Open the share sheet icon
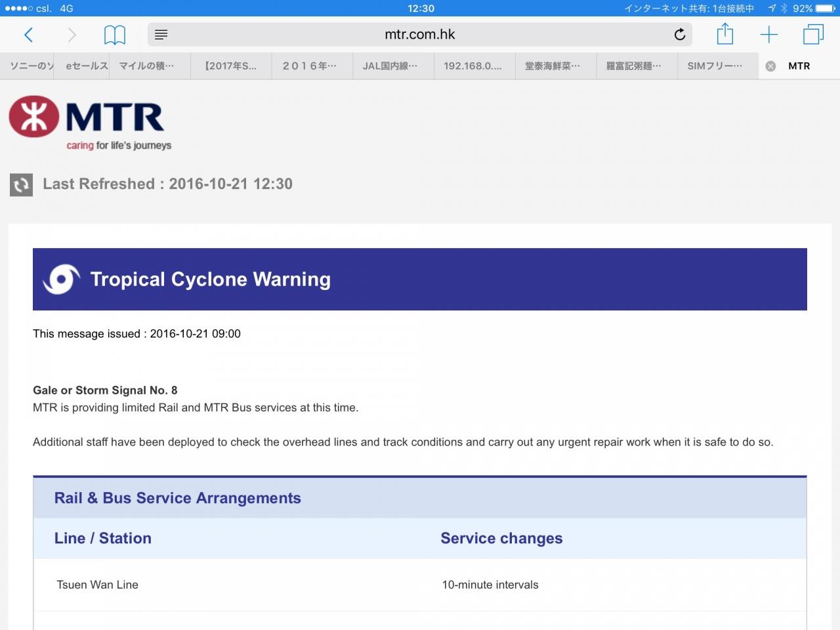The image size is (840, 630). tap(725, 33)
